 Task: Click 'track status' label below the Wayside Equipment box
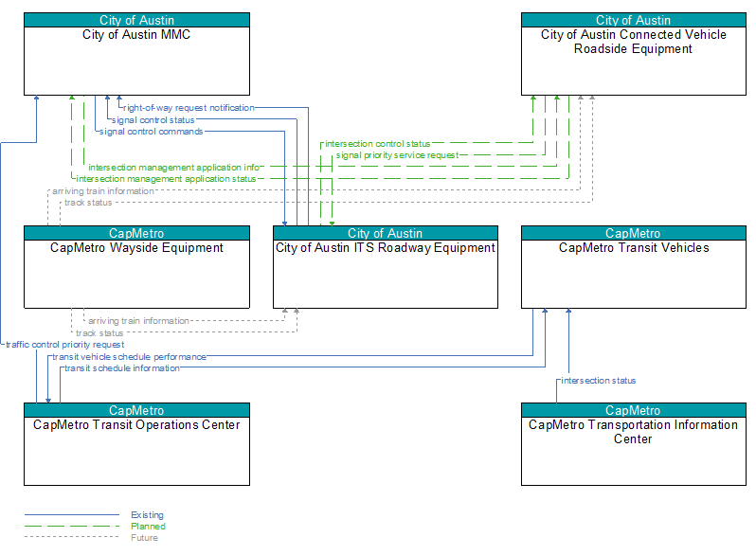[x=99, y=333]
